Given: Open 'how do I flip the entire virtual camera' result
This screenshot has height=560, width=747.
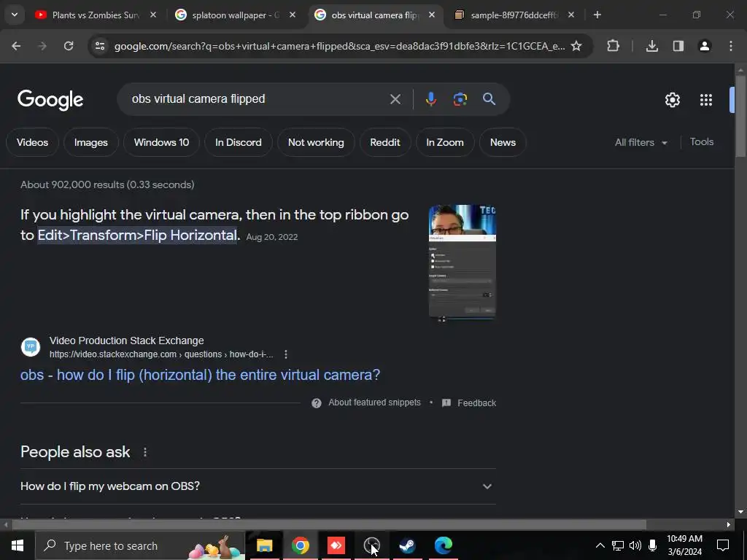Looking at the screenshot, I should (200, 375).
